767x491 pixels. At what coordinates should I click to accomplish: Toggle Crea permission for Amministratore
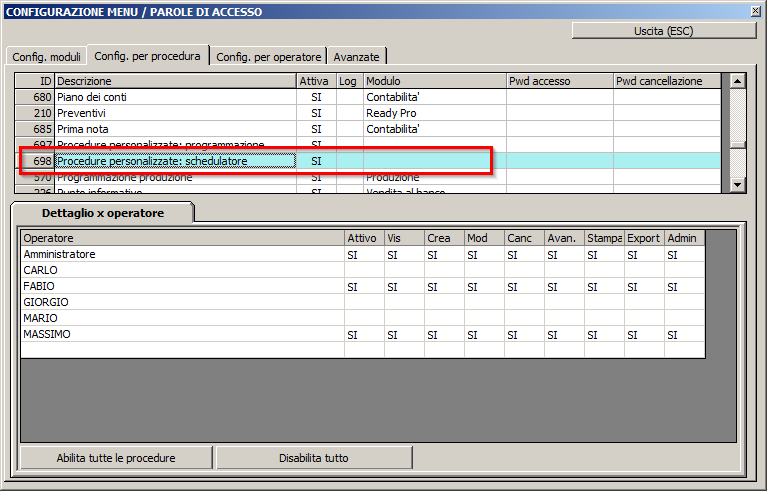pos(444,254)
